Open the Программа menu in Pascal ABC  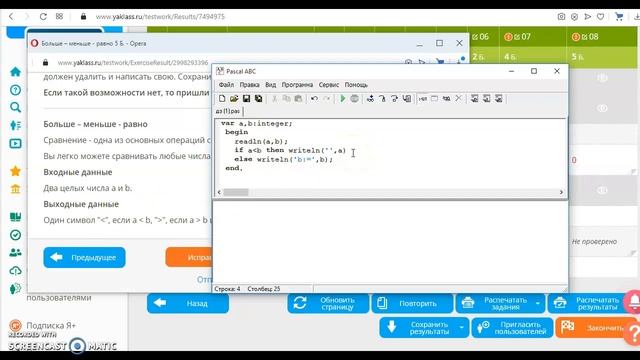click(297, 85)
